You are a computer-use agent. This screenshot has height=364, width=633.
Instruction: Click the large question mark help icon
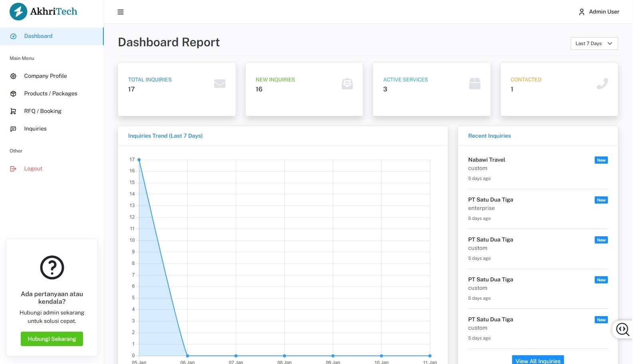click(52, 267)
